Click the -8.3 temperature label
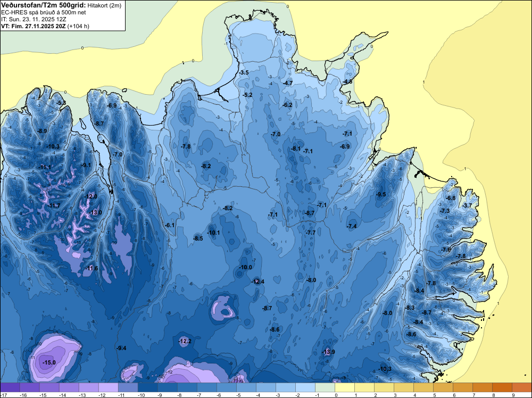The width and height of the screenshot is (532, 398). 410,308
